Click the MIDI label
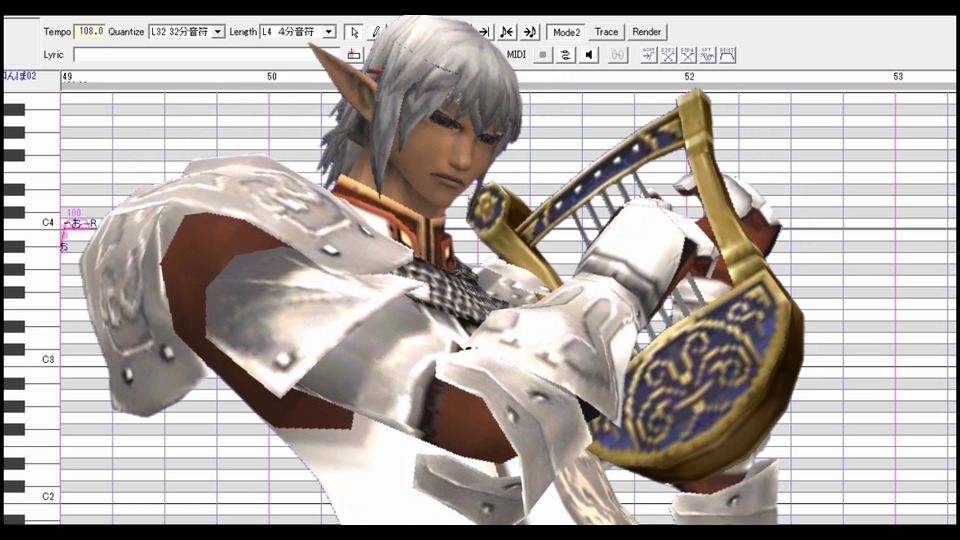960x540 pixels. tap(516, 54)
